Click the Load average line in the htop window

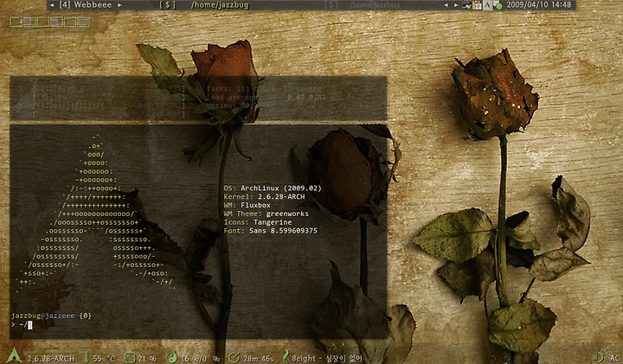[x=266, y=97]
